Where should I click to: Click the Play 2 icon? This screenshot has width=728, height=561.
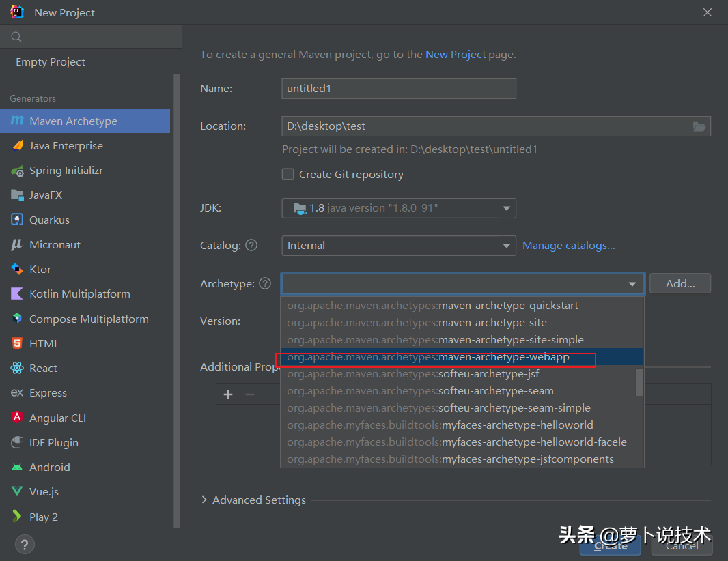[17, 516]
